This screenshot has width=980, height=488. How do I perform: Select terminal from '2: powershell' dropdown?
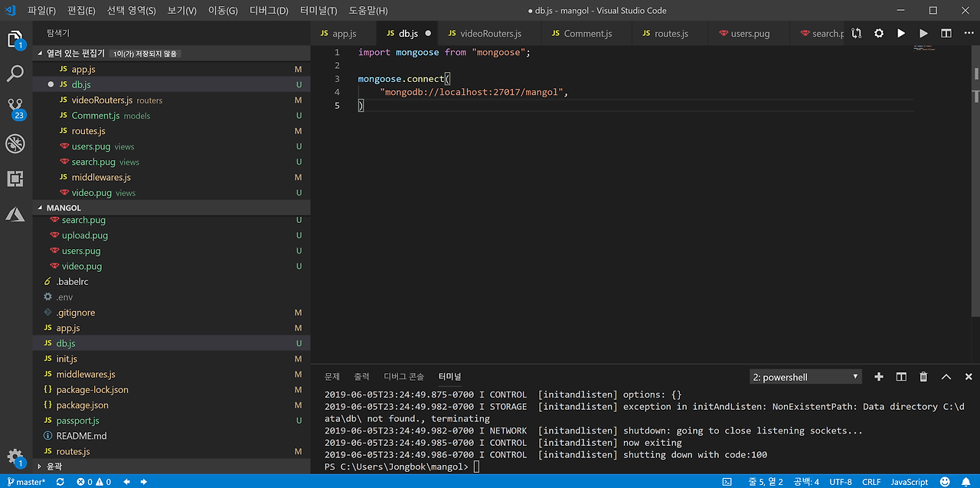(x=805, y=377)
